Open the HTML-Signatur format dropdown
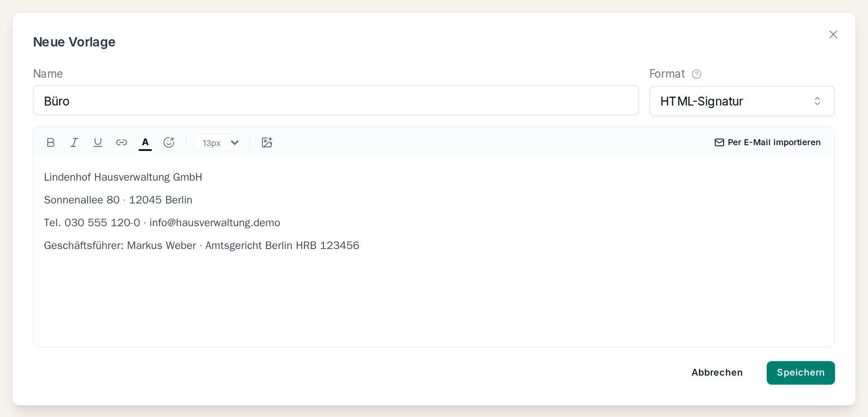The image size is (868, 417). 742,101
